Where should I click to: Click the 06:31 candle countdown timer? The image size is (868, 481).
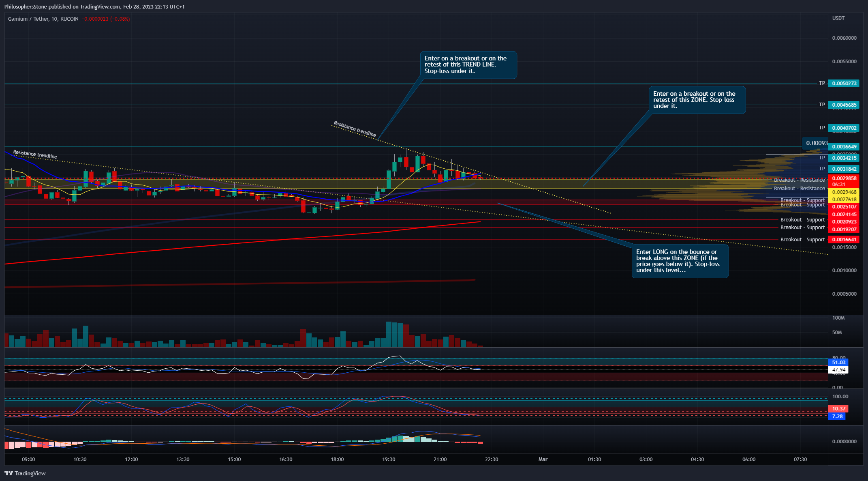point(838,185)
